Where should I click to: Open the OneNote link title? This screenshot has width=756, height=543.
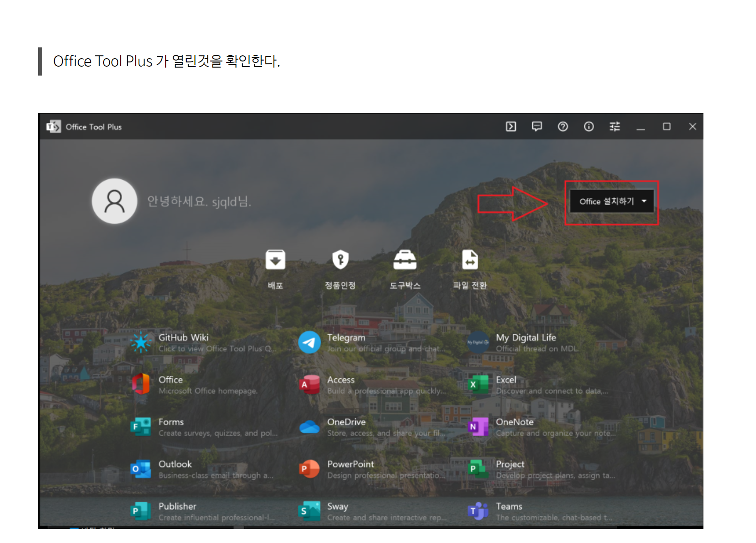(x=515, y=422)
